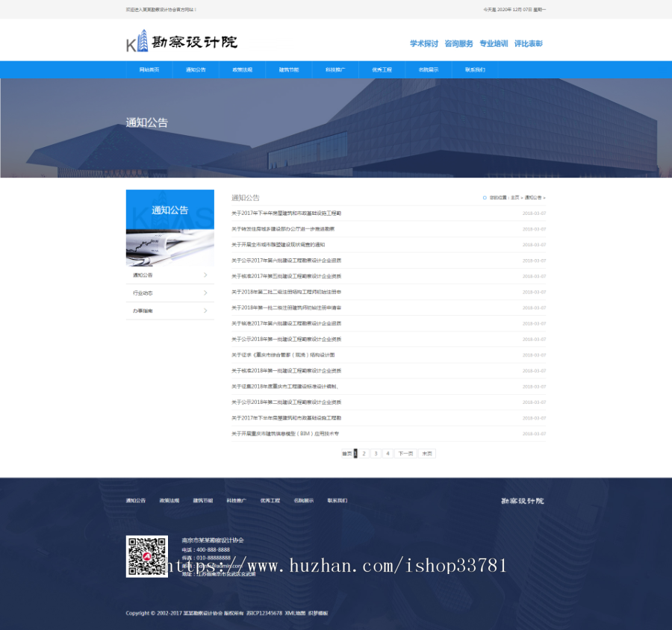
Task: Click footer link 联系我们
Action: pos(337,501)
